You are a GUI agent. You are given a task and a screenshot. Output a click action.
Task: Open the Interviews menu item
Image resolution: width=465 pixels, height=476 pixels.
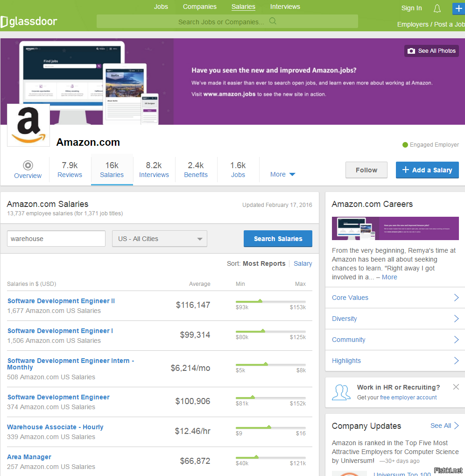point(285,7)
